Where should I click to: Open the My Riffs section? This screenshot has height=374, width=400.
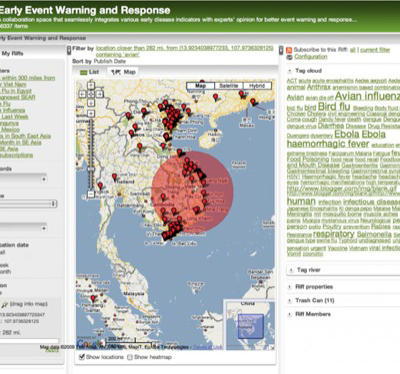coord(12,53)
